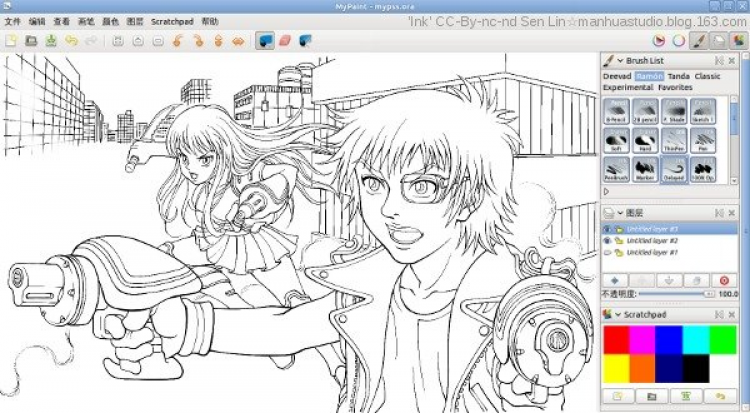Open the 编辑 menu
This screenshot has width=750, height=413.
pos(37,22)
